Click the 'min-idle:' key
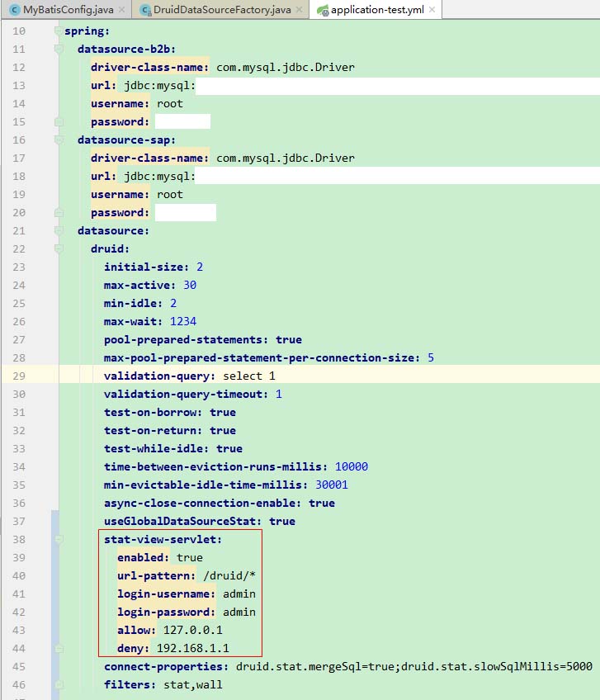This screenshot has height=700, width=600. tap(134, 304)
